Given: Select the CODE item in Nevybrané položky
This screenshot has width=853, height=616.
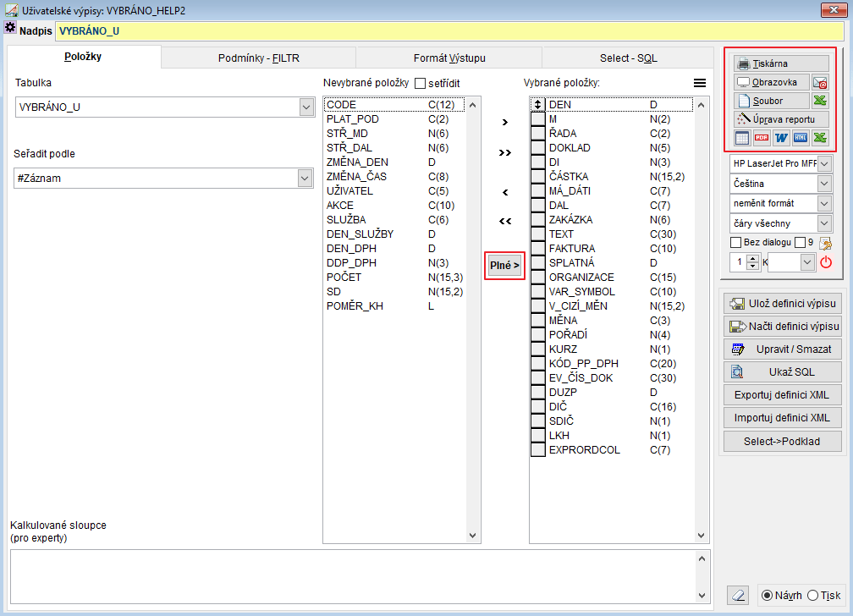Looking at the screenshot, I should click(x=394, y=104).
